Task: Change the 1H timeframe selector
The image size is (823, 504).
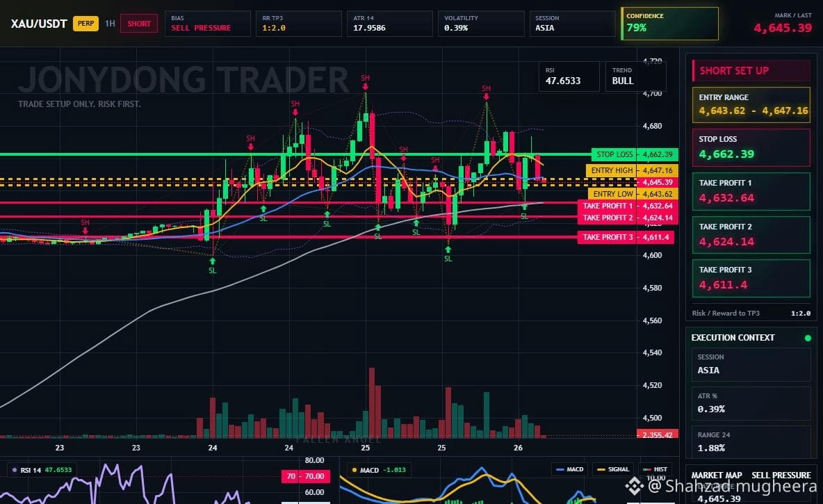Action: click(110, 24)
